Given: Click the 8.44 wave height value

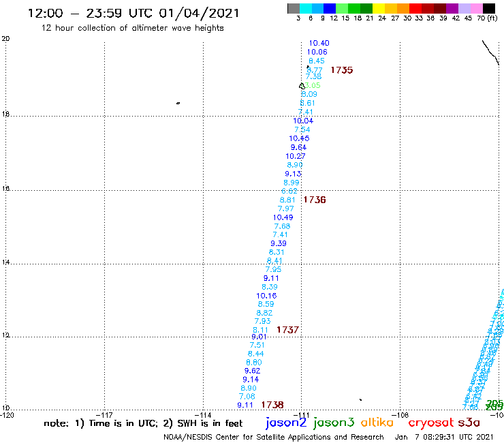Looking at the screenshot, I should point(255,354).
